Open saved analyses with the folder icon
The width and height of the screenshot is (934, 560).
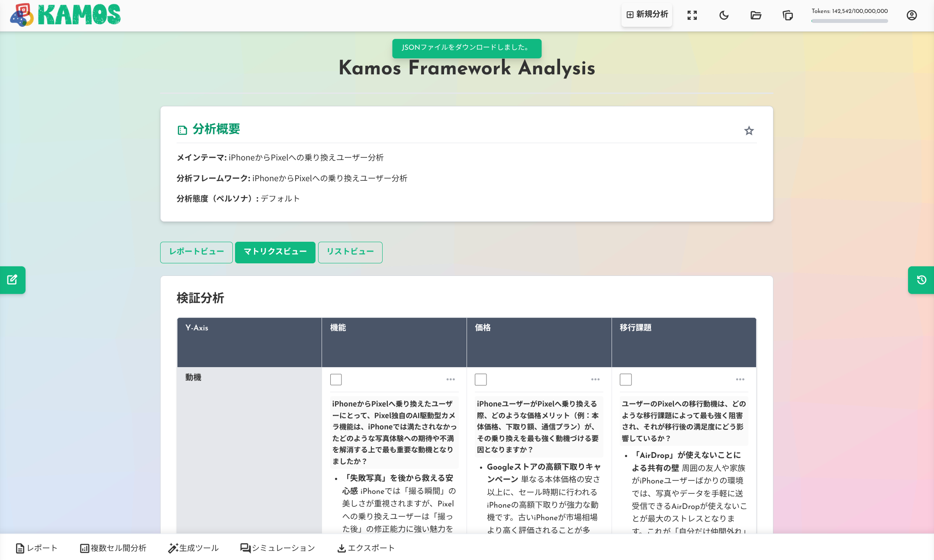pyautogui.click(x=756, y=15)
